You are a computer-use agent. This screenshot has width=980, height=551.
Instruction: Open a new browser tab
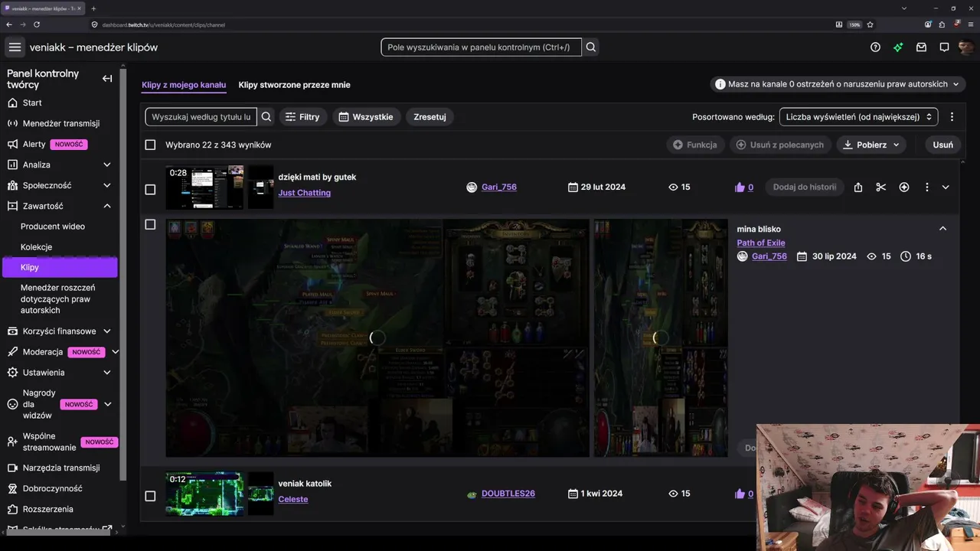coord(93,8)
